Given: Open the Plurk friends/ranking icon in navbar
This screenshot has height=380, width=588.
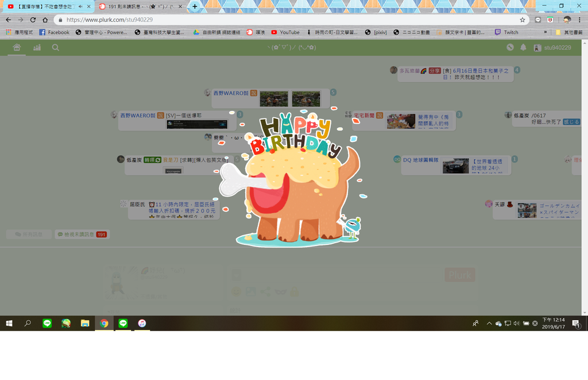Looking at the screenshot, I should 37,47.
